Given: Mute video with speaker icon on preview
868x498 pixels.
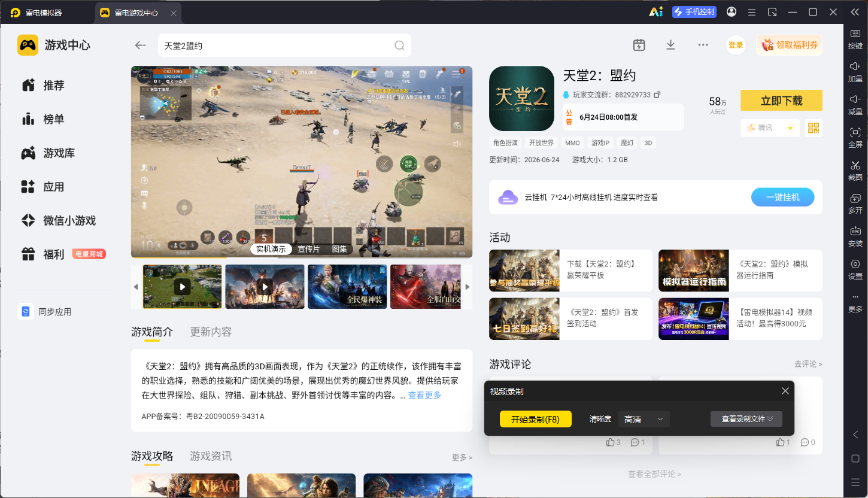Looking at the screenshot, I should (x=457, y=144).
